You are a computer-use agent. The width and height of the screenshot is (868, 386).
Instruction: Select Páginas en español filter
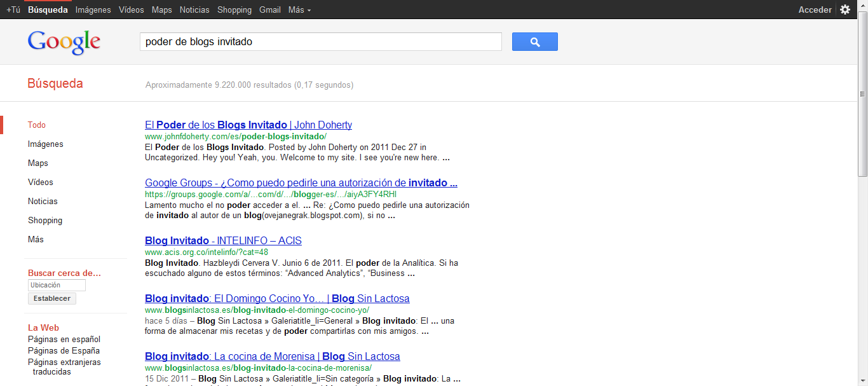click(x=64, y=340)
